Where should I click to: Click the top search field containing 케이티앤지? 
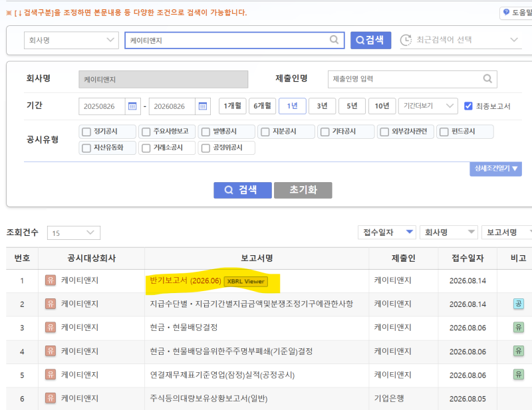235,40
